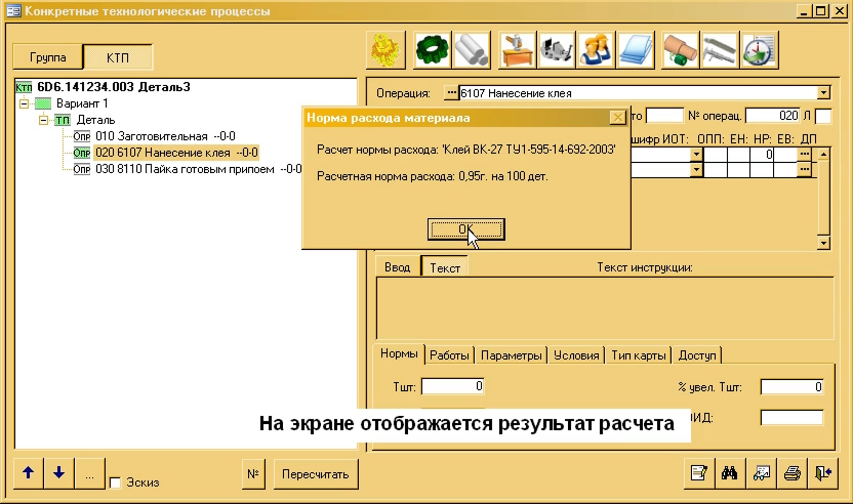Switch to the Параметры tab
853x504 pixels.
[x=511, y=356]
